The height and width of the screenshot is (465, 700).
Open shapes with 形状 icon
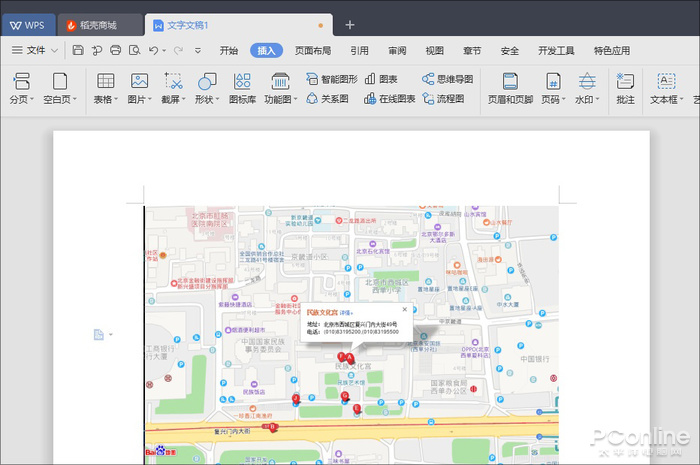click(207, 88)
